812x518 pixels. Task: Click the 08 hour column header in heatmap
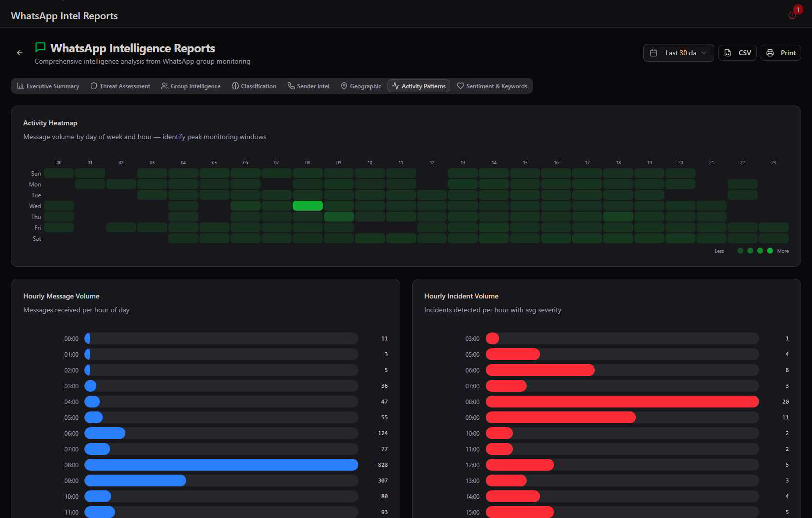pyautogui.click(x=308, y=163)
